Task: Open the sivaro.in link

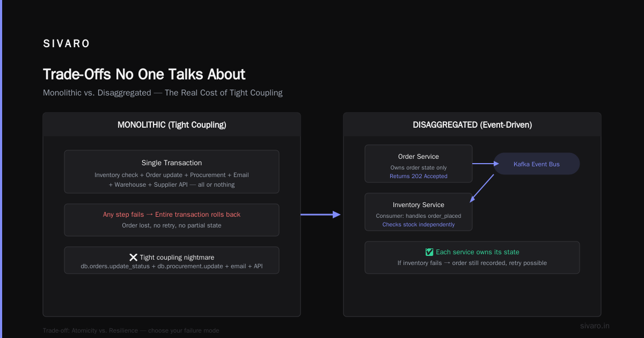Action: pos(595,326)
